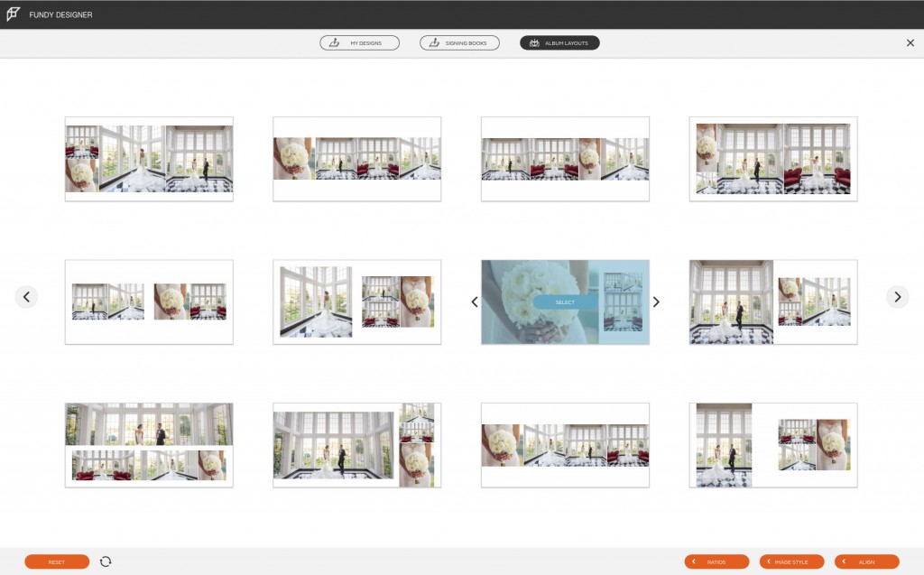Viewport: 924px width, 575px height.
Task: Close the album layouts view
Action: [x=910, y=42]
